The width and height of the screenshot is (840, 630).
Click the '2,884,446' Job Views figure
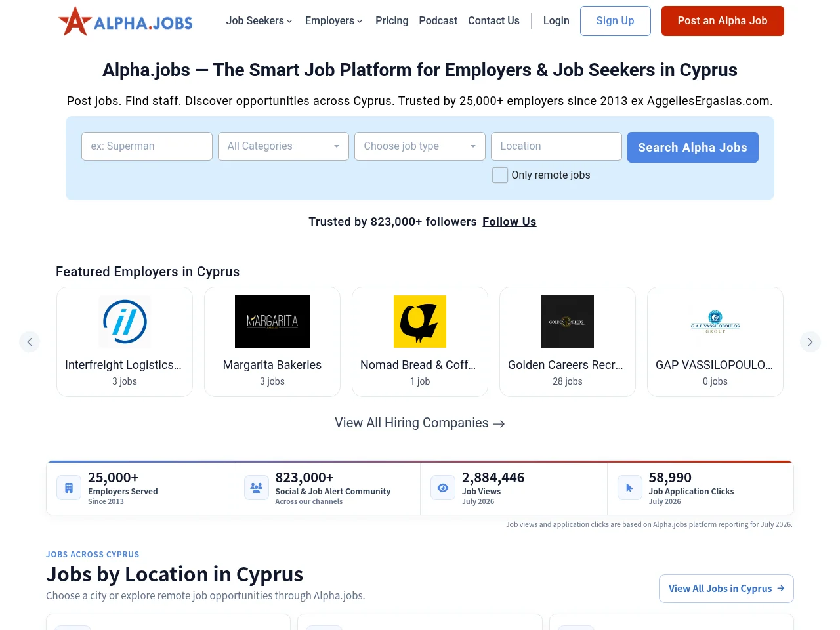coord(493,478)
